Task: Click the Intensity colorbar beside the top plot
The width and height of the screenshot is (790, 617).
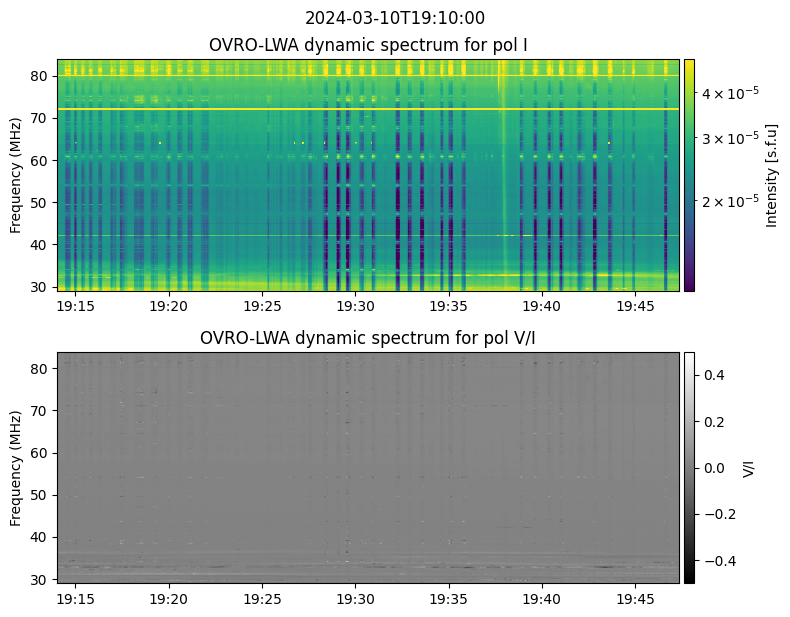Action: point(689,175)
